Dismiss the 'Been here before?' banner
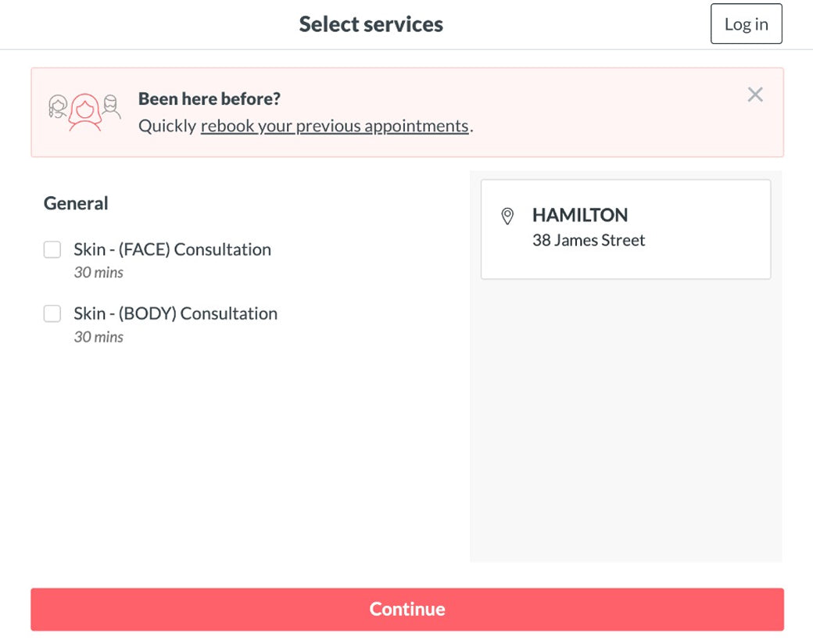The image size is (813, 644). point(754,95)
